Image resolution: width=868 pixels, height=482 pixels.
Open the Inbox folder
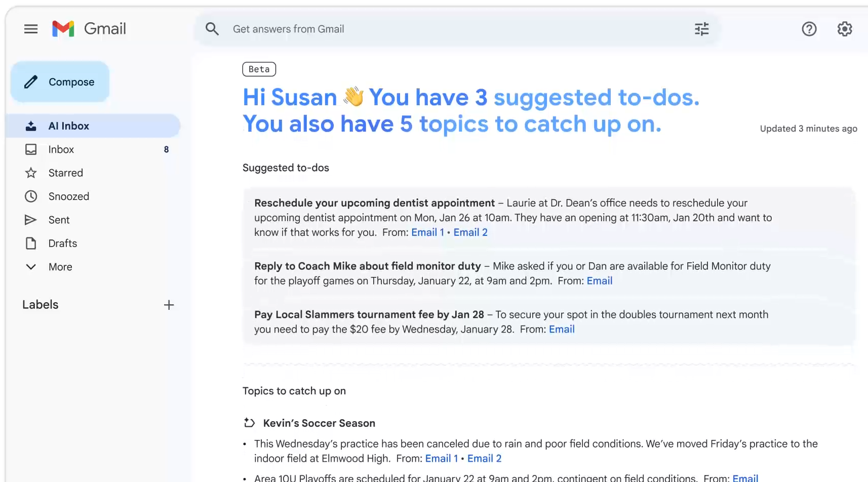pyautogui.click(x=61, y=149)
